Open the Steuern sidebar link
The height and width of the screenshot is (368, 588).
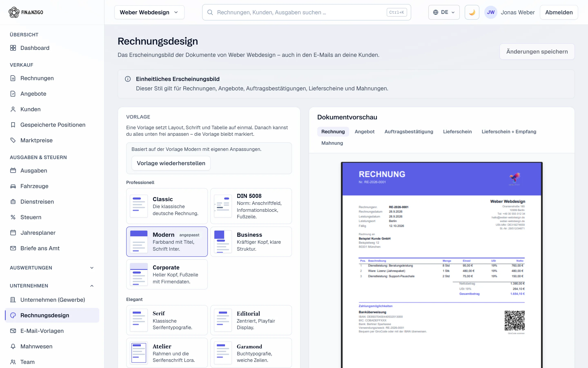pyautogui.click(x=52, y=217)
